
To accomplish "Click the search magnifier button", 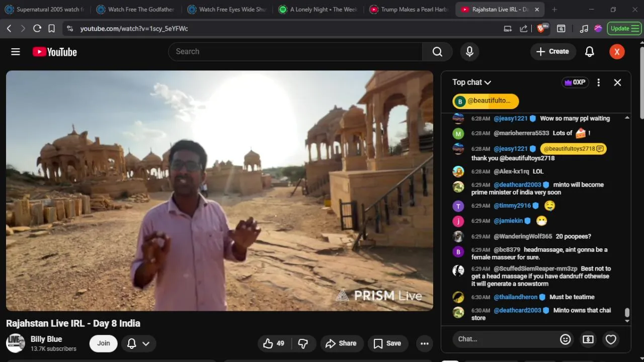I will (x=437, y=51).
